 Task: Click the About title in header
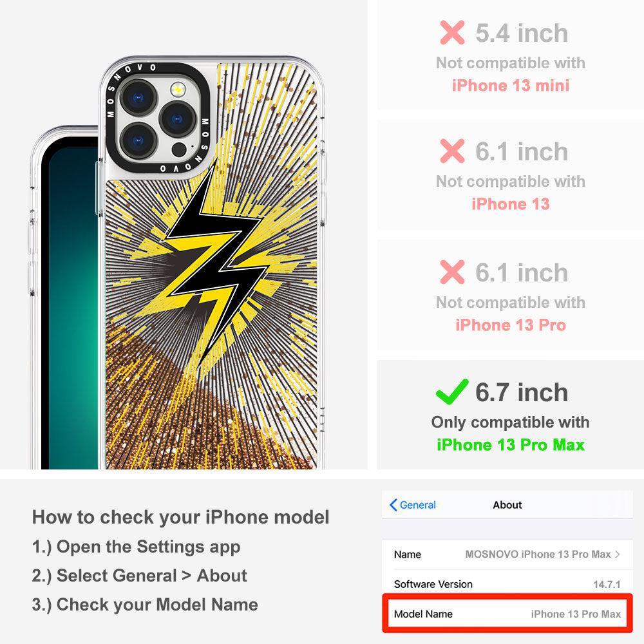(507, 505)
